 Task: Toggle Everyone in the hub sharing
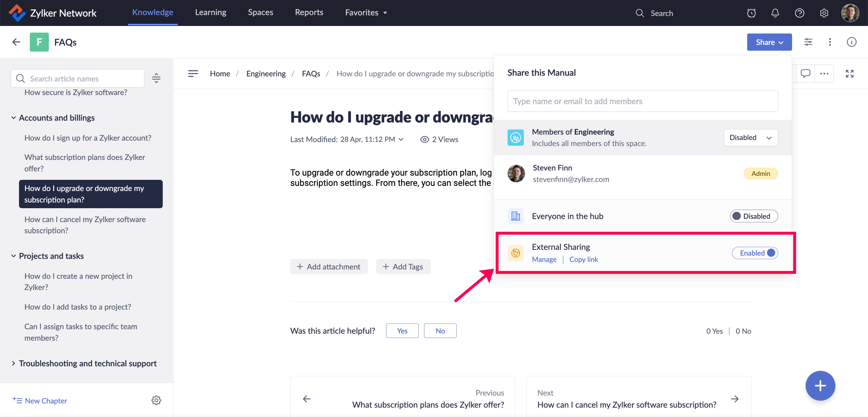point(753,216)
